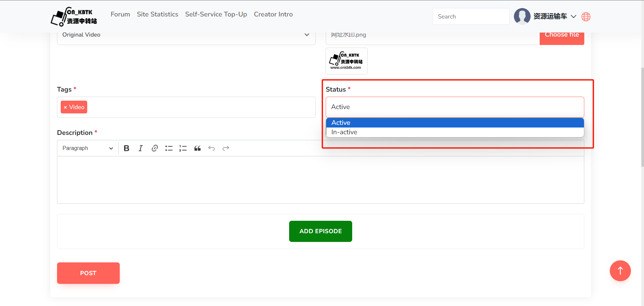Open the Forum menu item
The width and height of the screenshot is (644, 306).
(x=120, y=14)
